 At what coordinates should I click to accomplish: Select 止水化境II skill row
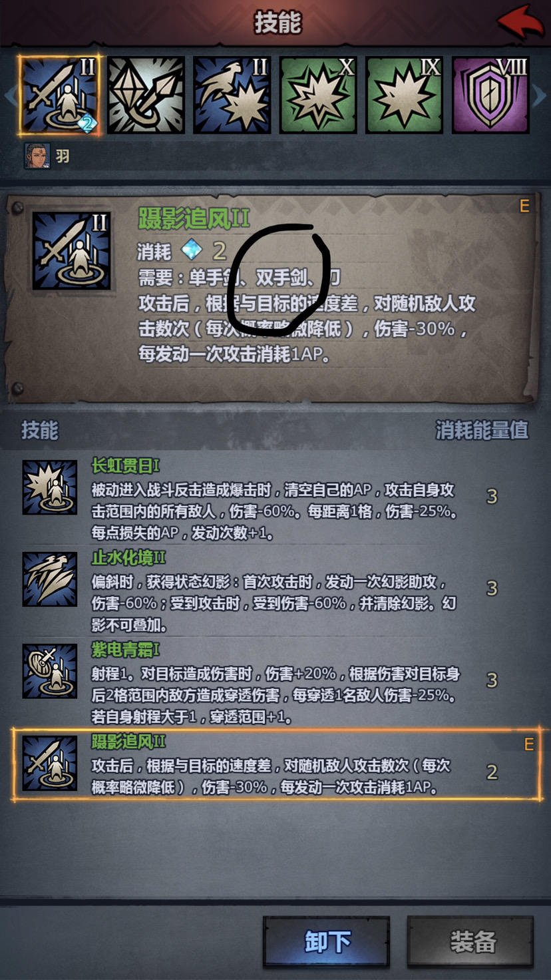coord(275,591)
